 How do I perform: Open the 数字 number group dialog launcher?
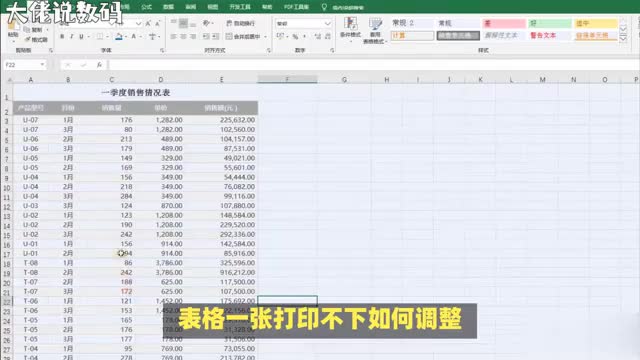[332, 51]
